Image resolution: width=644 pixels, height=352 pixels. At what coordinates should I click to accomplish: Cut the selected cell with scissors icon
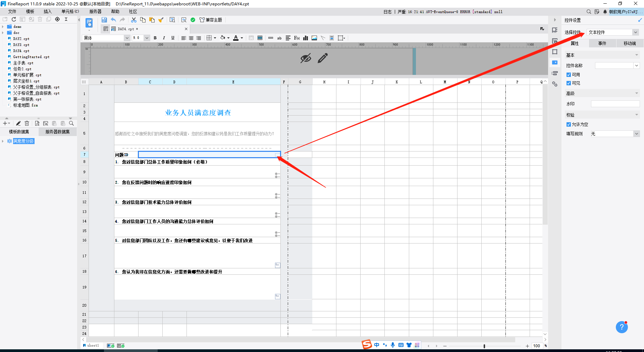134,20
